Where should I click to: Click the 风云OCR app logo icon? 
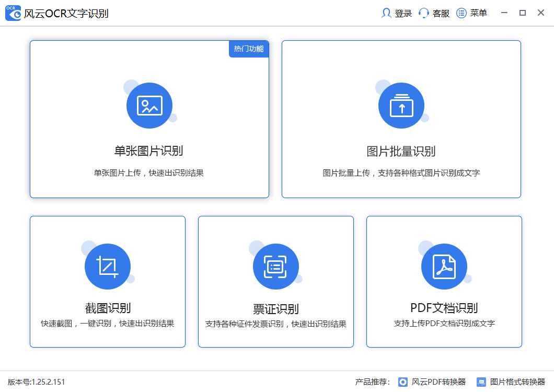click(x=13, y=13)
